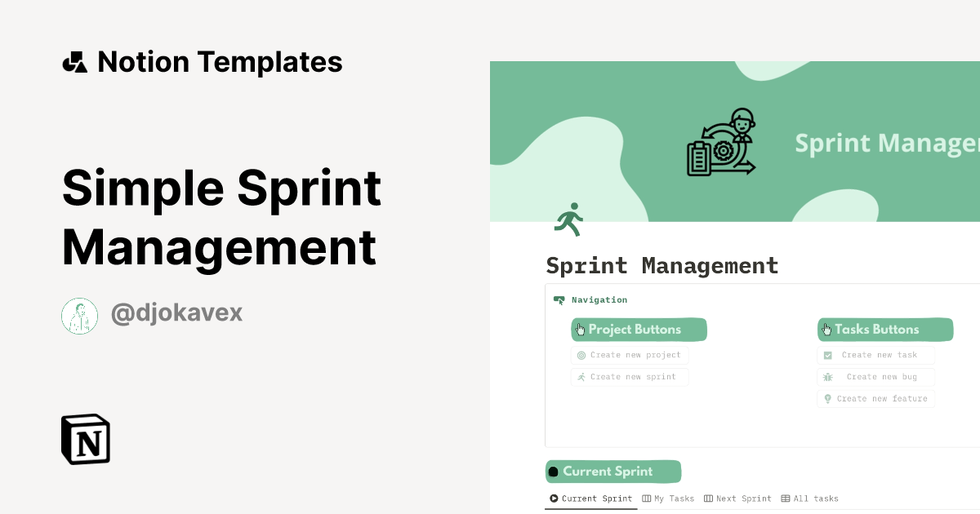
Task: Click the runner icon on Create new sprint
Action: 581,376
